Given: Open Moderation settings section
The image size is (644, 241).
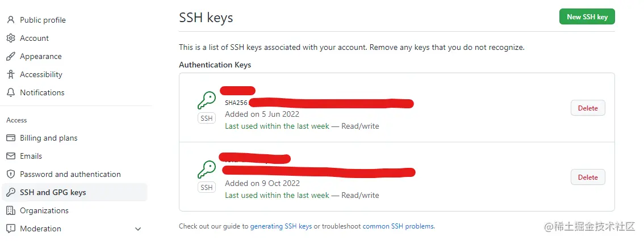Looking at the screenshot, I should [40, 229].
